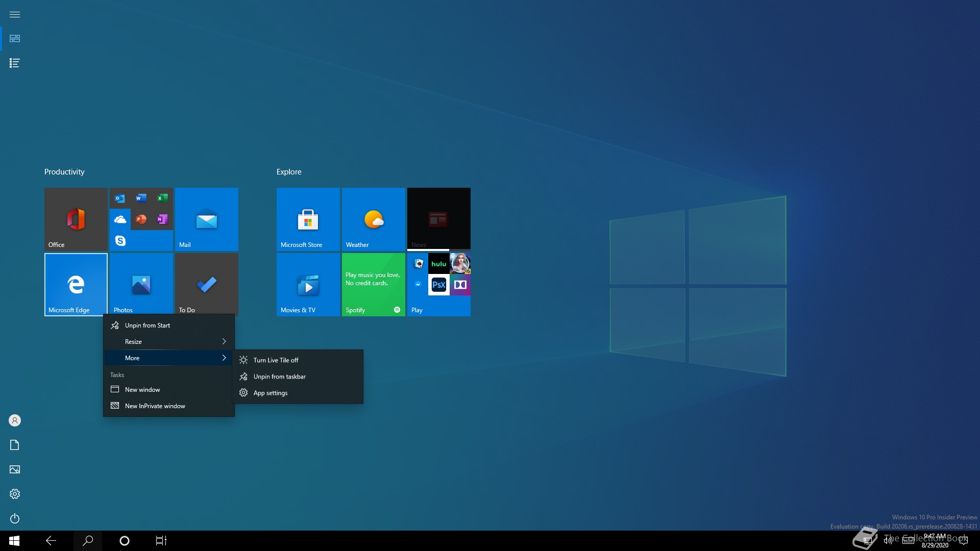This screenshot has height=551, width=980.
Task: Open Hulu in the Play folder
Action: (438, 264)
